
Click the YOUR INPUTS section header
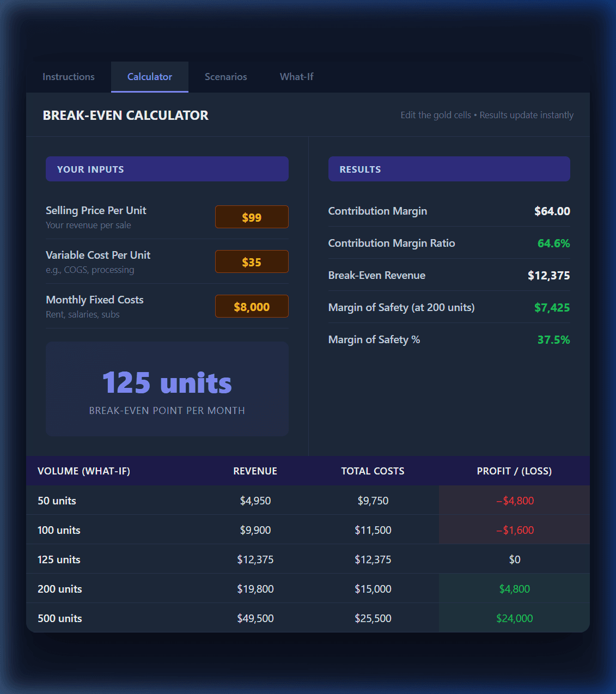[167, 169]
